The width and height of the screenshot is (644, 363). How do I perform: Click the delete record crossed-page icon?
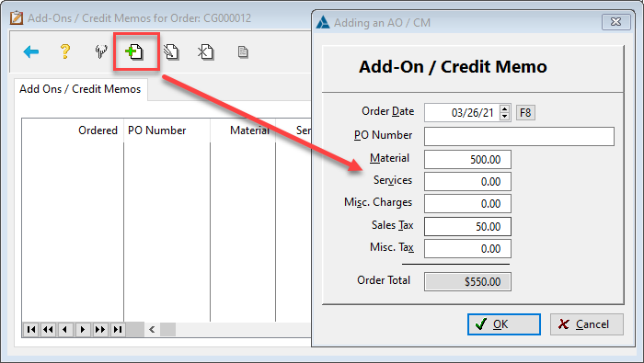pyautogui.click(x=205, y=52)
